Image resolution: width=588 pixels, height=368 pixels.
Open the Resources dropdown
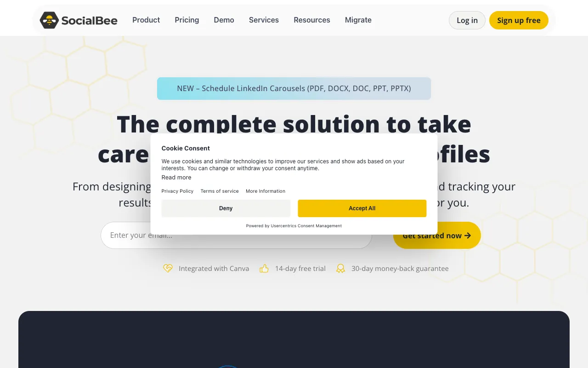coord(312,20)
